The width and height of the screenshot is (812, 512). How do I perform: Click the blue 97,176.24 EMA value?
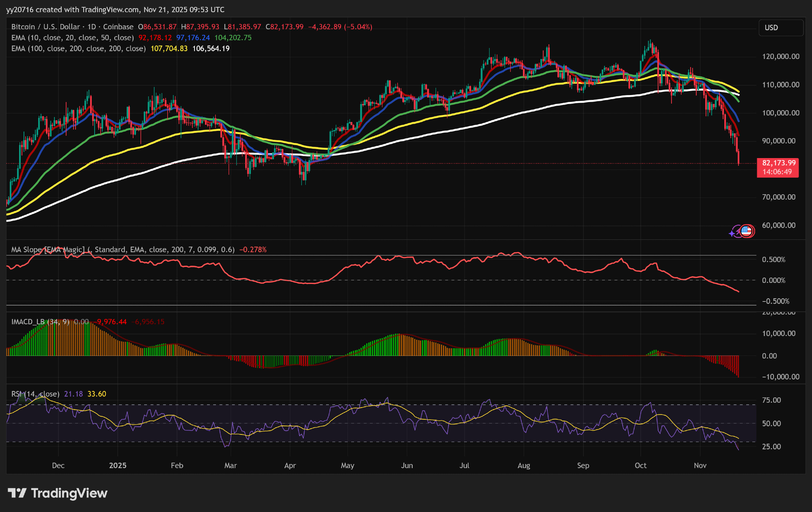(x=193, y=38)
